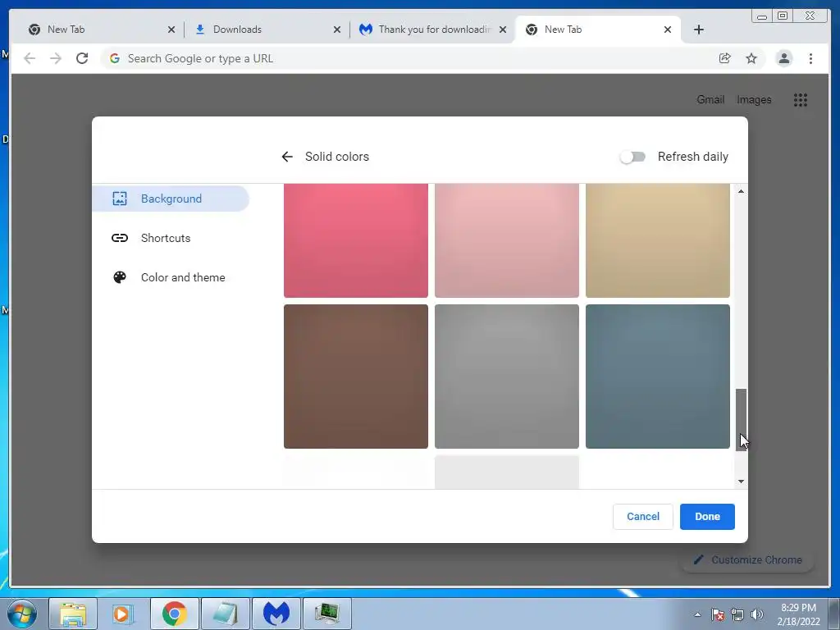Choose the light grey swatch at the bottom
840x630 pixels.
[x=507, y=472]
